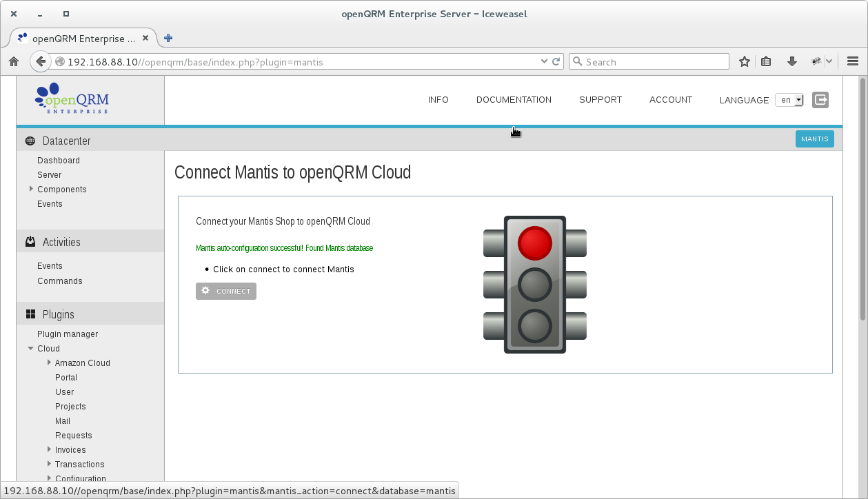Click the MANTIS tab button
The width and height of the screenshot is (868, 499).
pos(815,139)
